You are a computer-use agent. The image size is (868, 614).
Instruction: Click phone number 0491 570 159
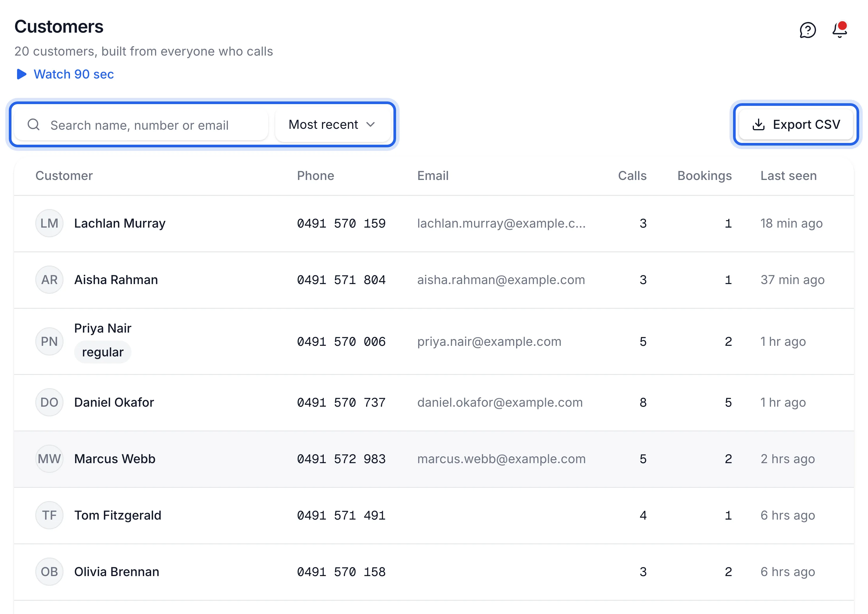coord(341,223)
